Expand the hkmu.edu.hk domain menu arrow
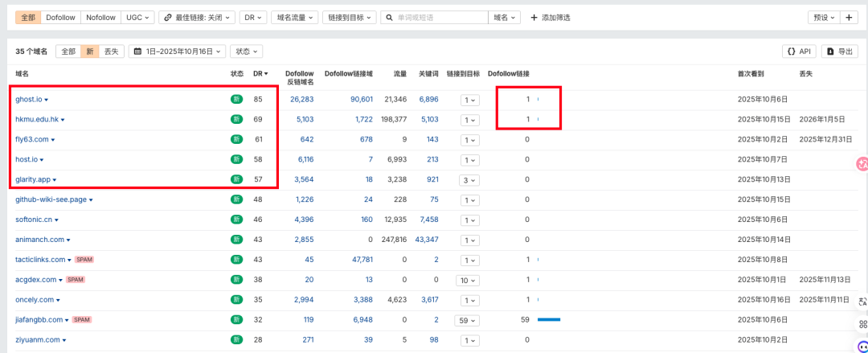 click(63, 120)
